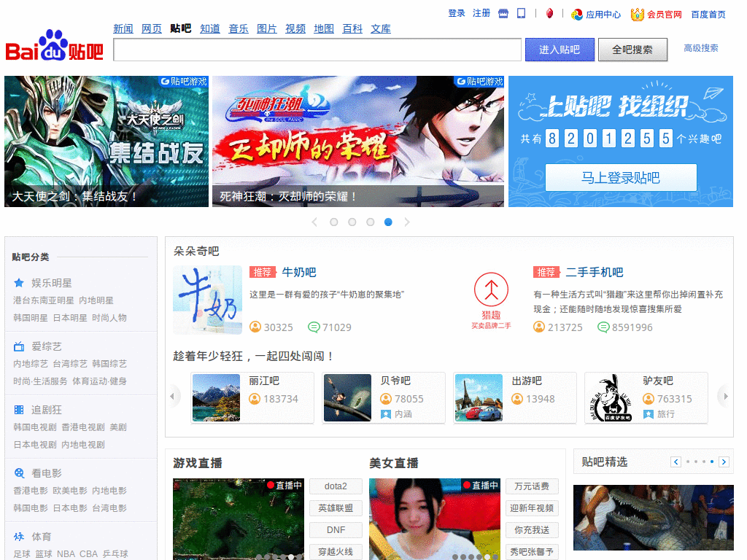This screenshot has height=560, width=747.
Task: Open the 韩国电视剧 category link
Action: click(35, 427)
